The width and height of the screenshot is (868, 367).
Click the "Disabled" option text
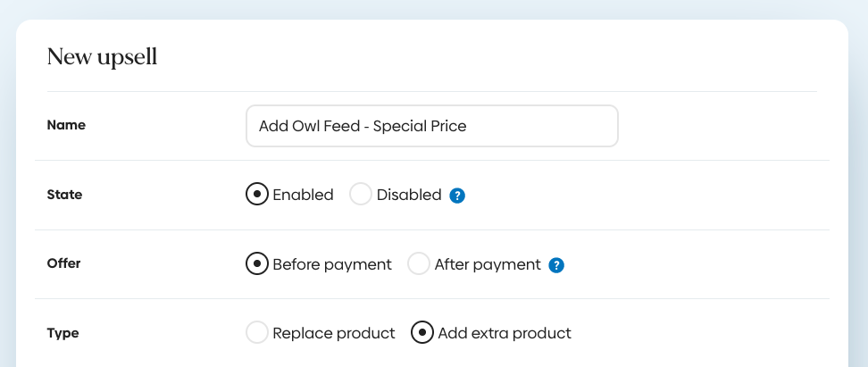point(409,195)
